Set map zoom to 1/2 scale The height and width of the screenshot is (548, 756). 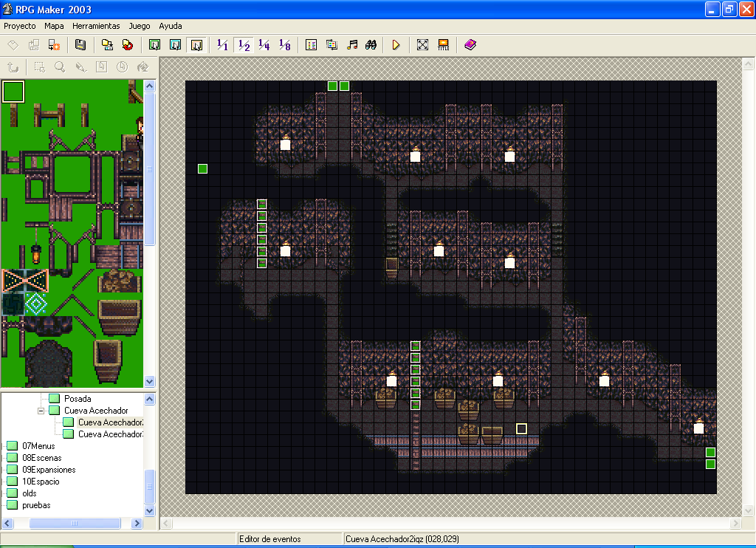tap(244, 45)
